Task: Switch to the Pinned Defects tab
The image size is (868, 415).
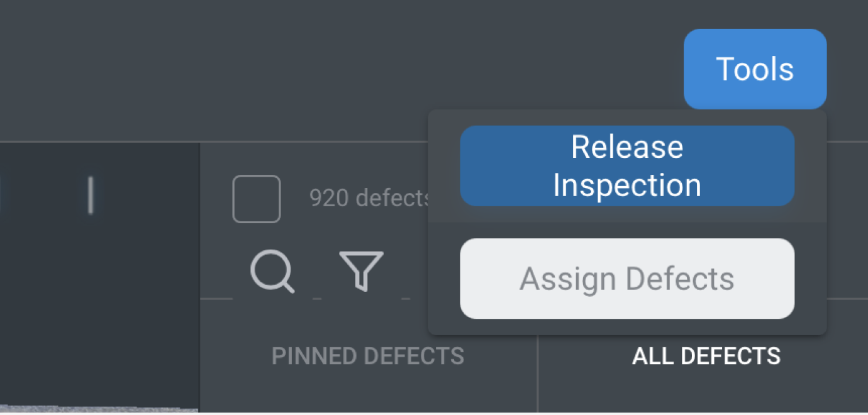Action: pyautogui.click(x=368, y=357)
